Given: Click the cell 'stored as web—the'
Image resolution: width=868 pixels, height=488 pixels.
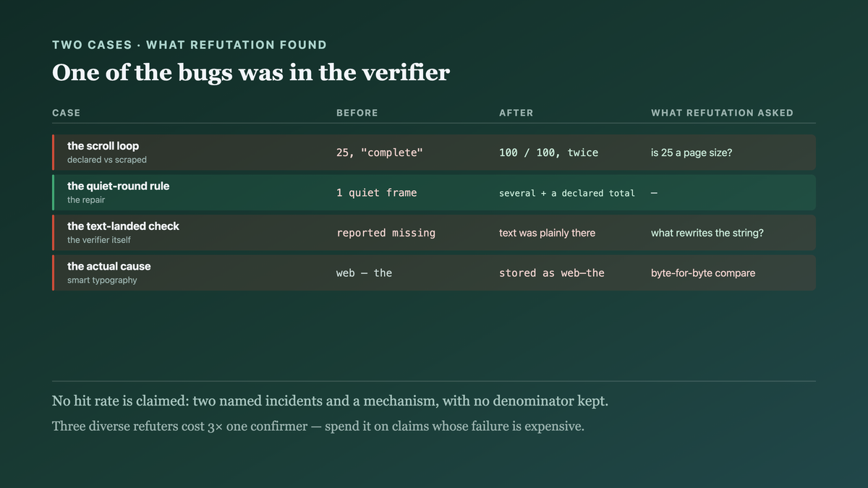Looking at the screenshot, I should 552,273.
